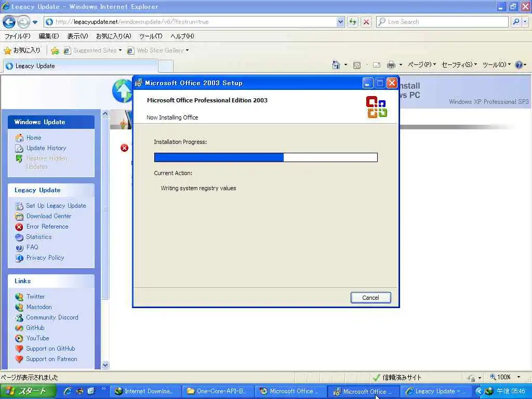
Task: Click the sidebar scroll up arrow
Action: click(x=105, y=114)
